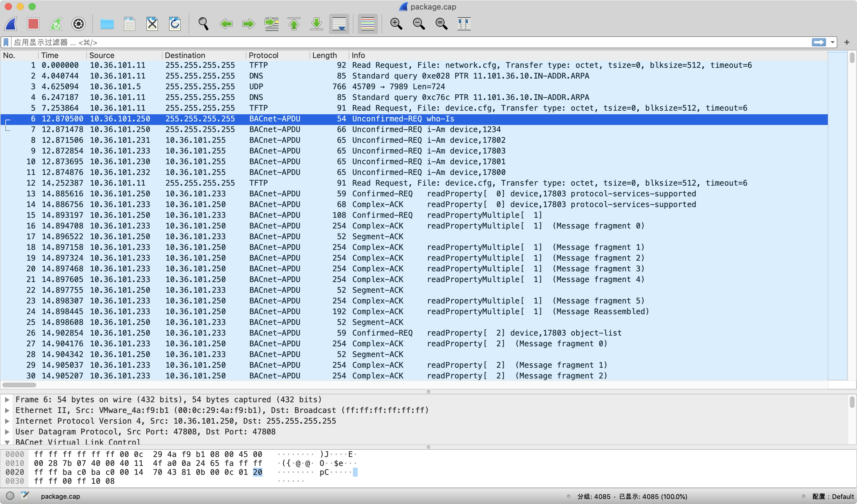Stop capture with red square icon
Screen dimensions: 857x504
pyautogui.click(x=33, y=24)
